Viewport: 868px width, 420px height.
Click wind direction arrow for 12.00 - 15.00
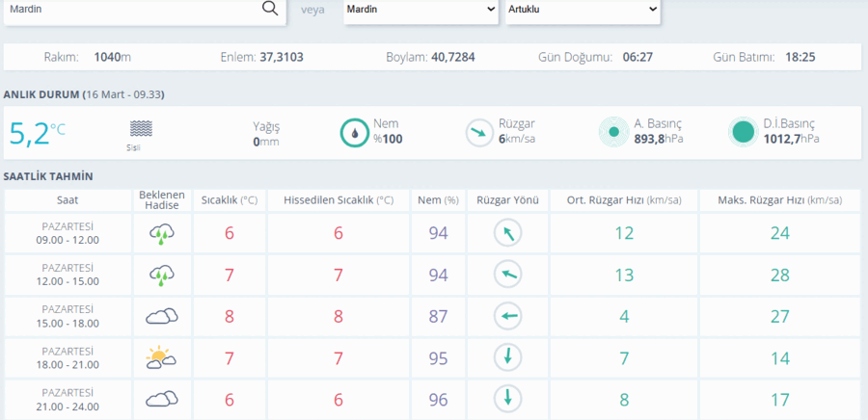click(507, 275)
